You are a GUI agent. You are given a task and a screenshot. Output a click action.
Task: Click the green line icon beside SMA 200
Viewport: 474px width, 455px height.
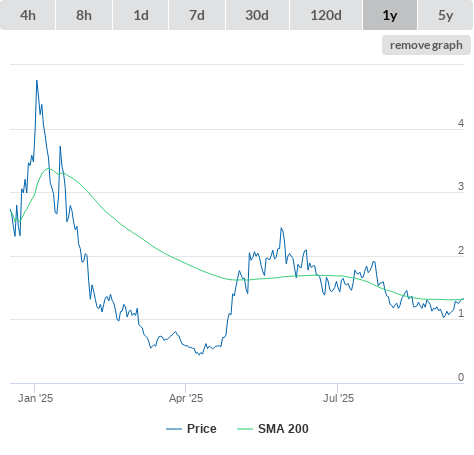click(x=245, y=429)
